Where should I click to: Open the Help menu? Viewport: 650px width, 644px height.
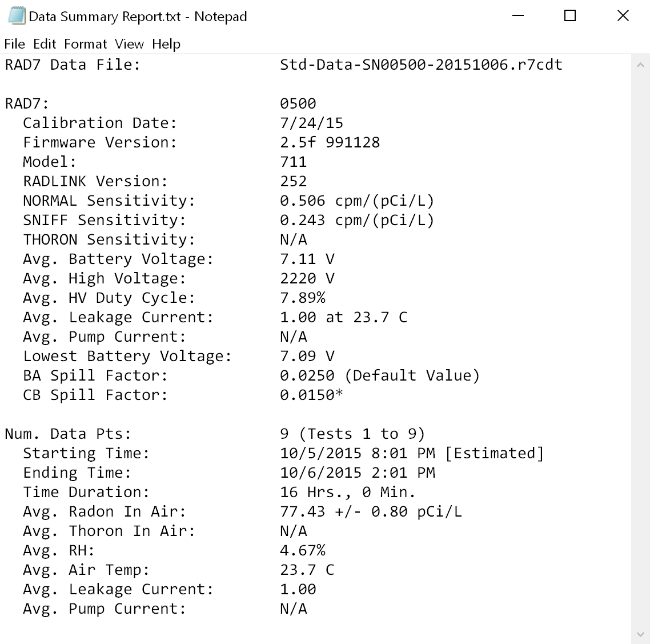coord(166,44)
